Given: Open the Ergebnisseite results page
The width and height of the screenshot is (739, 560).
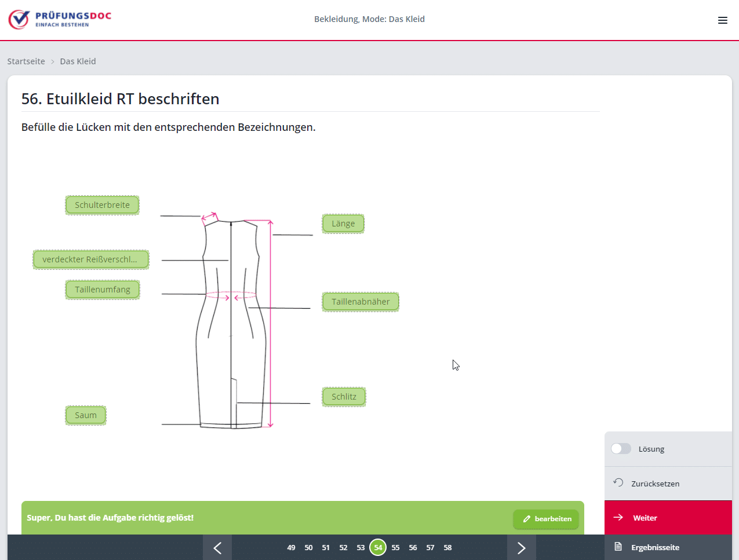Looking at the screenshot, I should (655, 547).
